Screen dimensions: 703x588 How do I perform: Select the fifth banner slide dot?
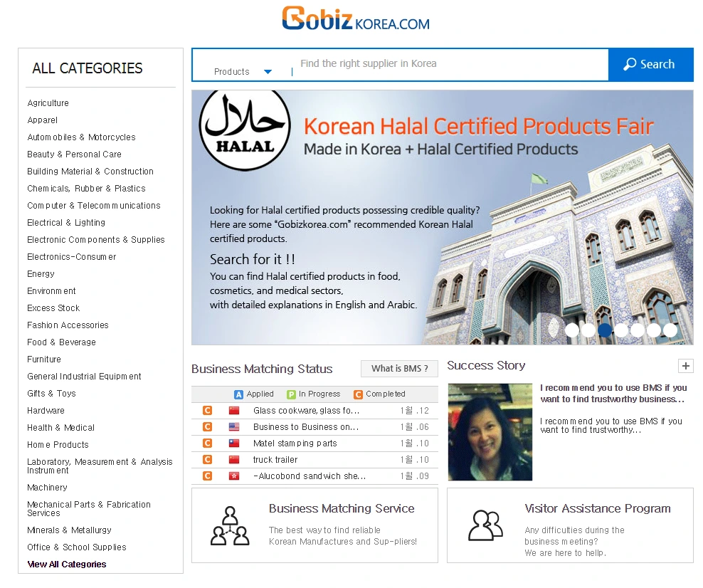[x=637, y=330]
